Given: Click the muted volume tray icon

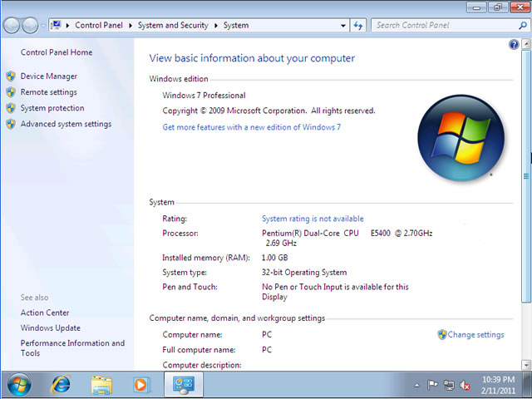Looking at the screenshot, I should point(465,385).
